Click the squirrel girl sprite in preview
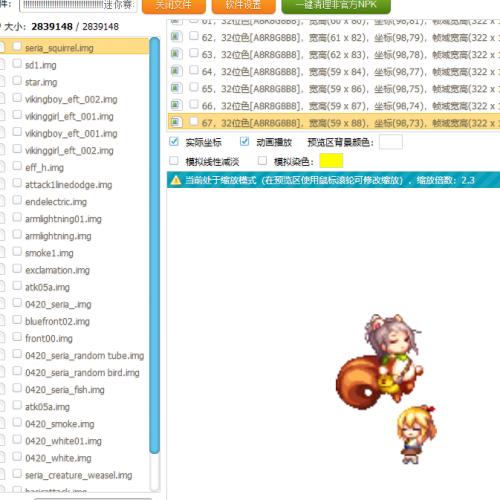 pyautogui.click(x=379, y=361)
